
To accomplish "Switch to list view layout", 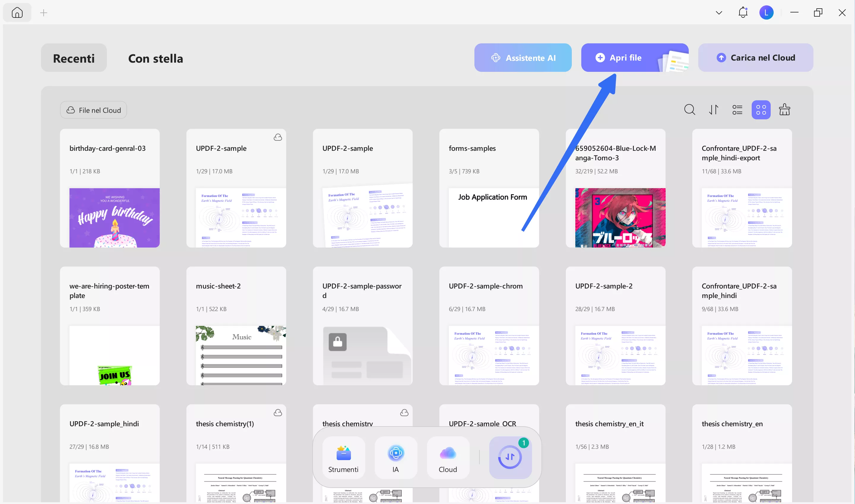I will click(x=737, y=110).
